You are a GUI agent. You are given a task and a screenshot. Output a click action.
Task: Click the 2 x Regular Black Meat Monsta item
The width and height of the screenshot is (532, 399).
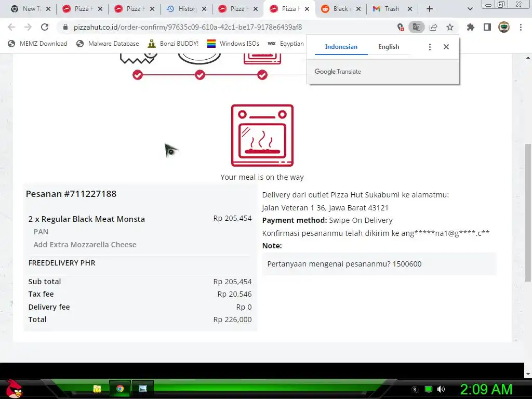click(x=87, y=219)
